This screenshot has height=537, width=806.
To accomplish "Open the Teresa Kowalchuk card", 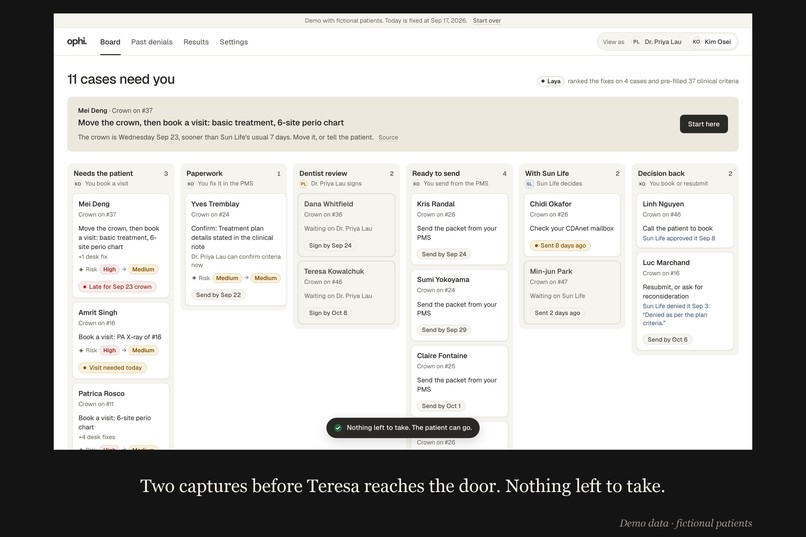I will pos(346,292).
